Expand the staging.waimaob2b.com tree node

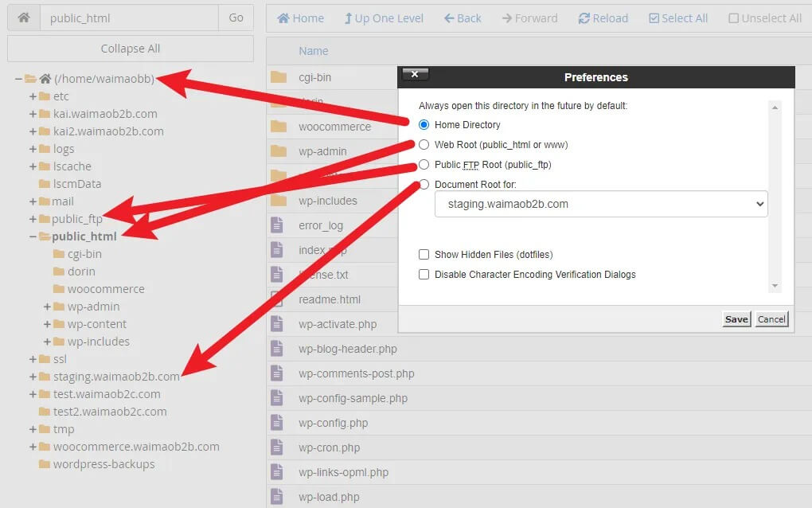click(33, 377)
